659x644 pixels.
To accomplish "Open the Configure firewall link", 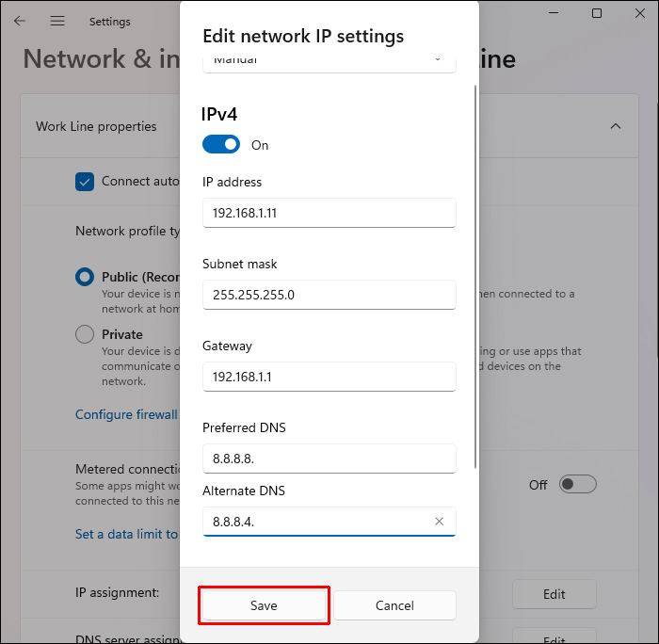I will point(126,414).
